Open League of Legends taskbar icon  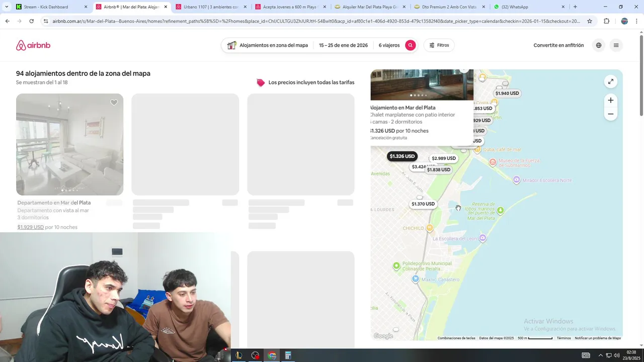click(x=238, y=355)
